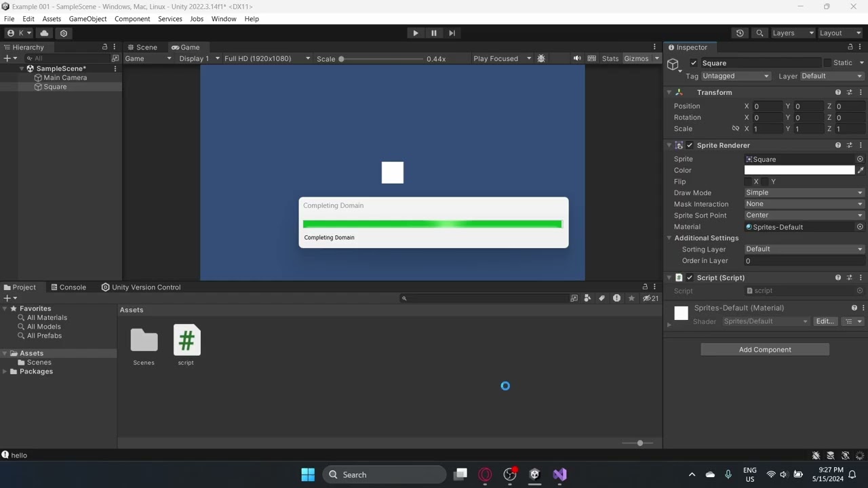868x488 pixels.
Task: Toggle hidden packages eye icon showing 21
Action: click(x=650, y=298)
